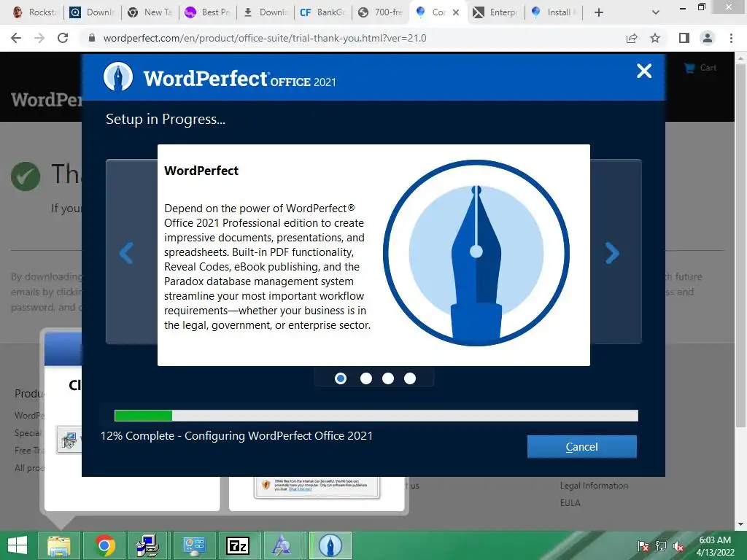This screenshot has width=747, height=560.
Task: Click the action center flag tray icon
Action: tap(643, 546)
